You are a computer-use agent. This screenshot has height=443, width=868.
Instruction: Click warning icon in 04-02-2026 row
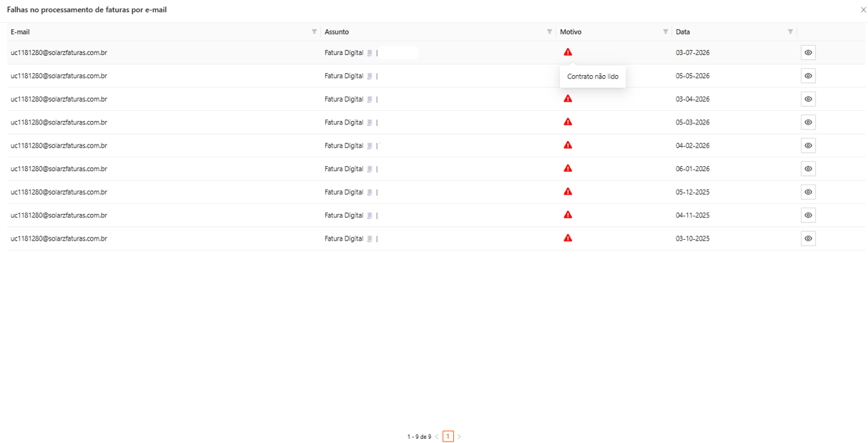click(568, 145)
